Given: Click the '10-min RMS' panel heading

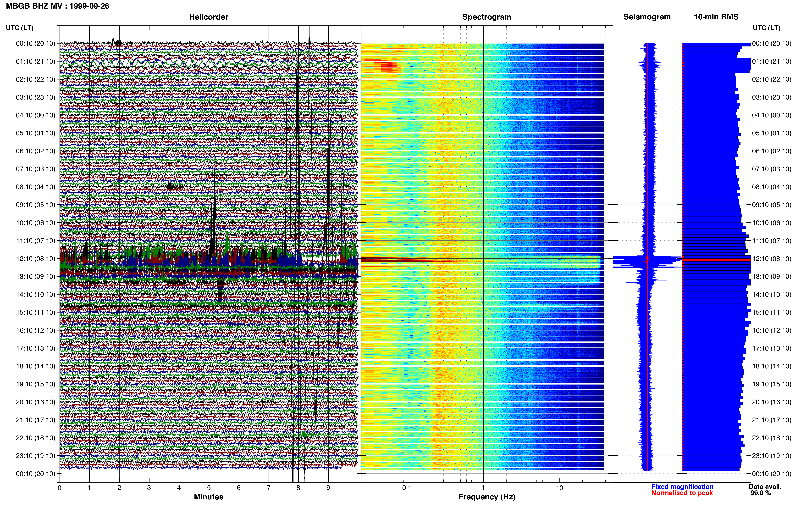Looking at the screenshot, I should [716, 17].
